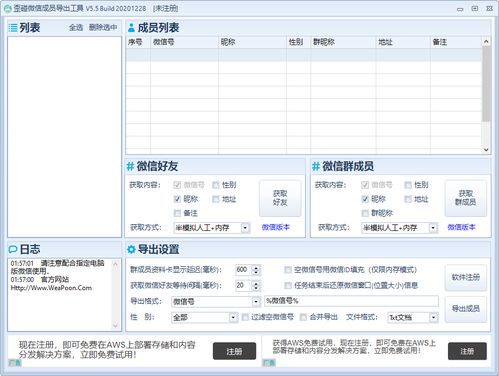Click 注册 button on right AWS ad

pyautogui.click(x=467, y=351)
